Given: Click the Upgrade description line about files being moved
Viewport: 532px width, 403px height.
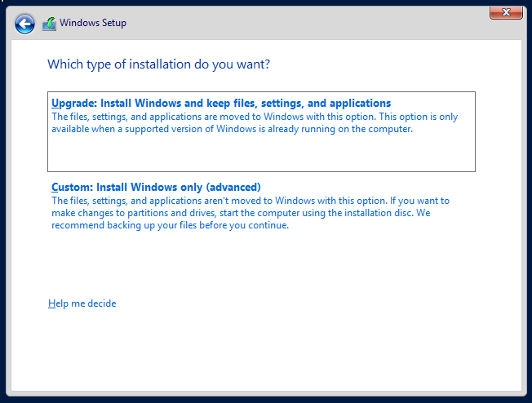Looking at the screenshot, I should pyautogui.click(x=255, y=117).
